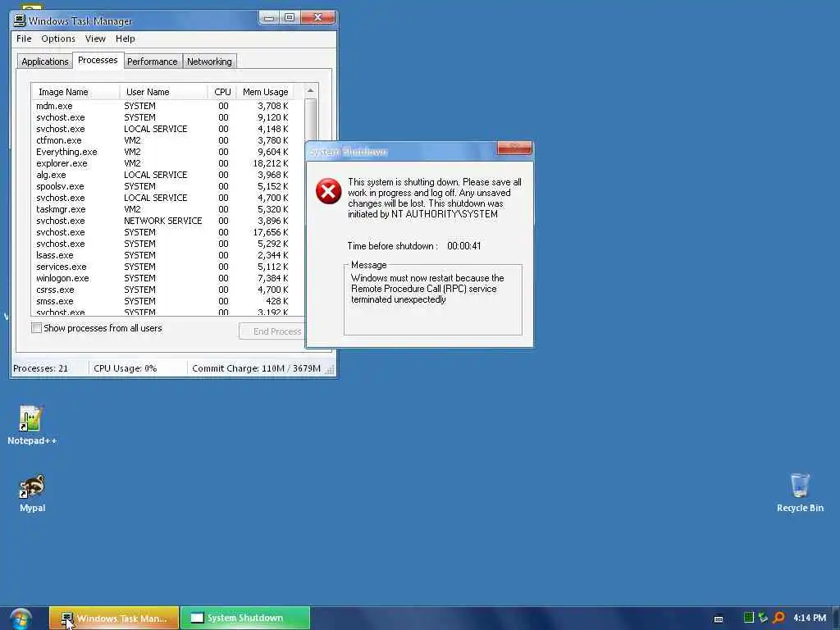This screenshot has height=630, width=840.
Task: Maximize the Windows Task Manager window
Action: tap(290, 18)
